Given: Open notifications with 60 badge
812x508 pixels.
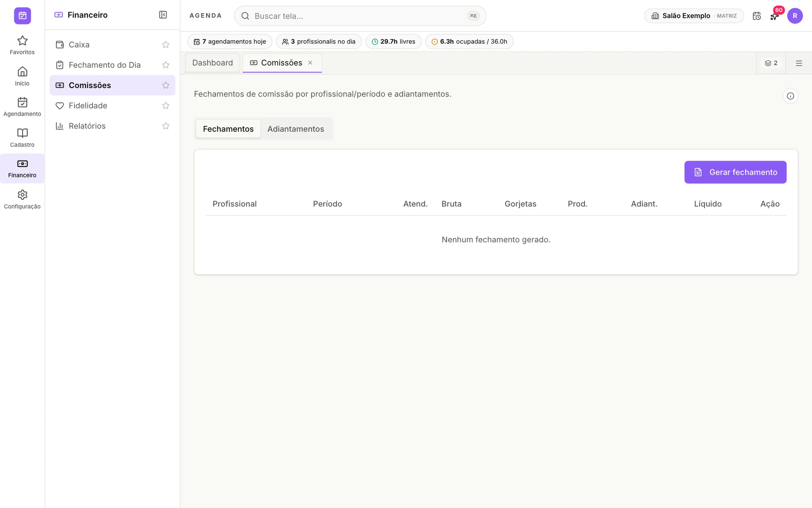Looking at the screenshot, I should (775, 16).
